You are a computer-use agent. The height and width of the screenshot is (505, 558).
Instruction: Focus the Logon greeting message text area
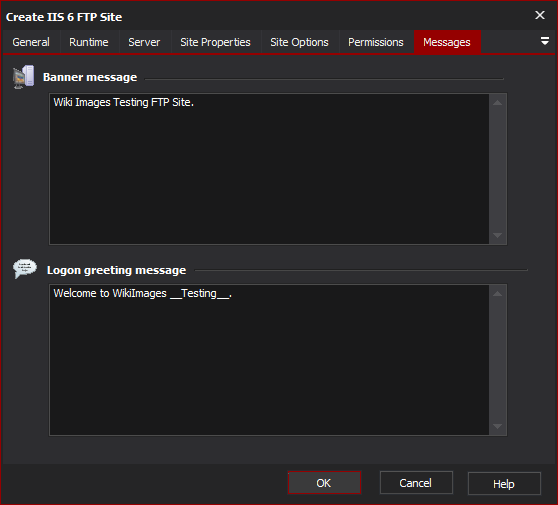coord(269,360)
